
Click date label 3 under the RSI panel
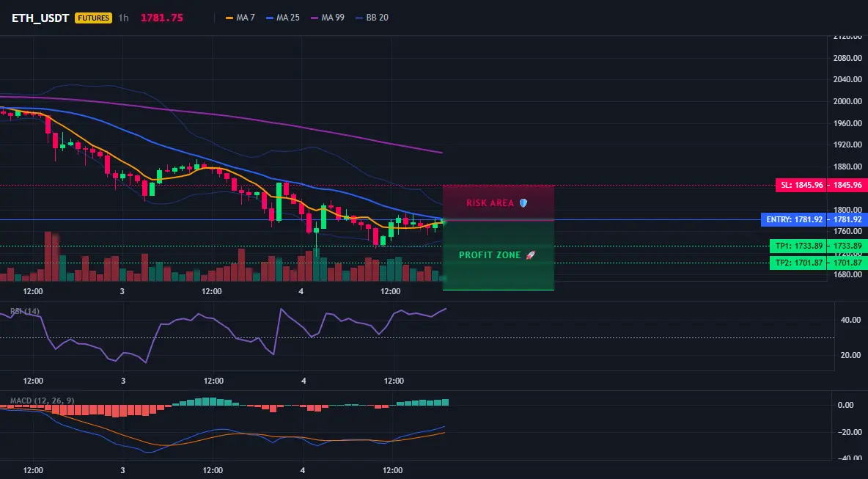point(123,381)
